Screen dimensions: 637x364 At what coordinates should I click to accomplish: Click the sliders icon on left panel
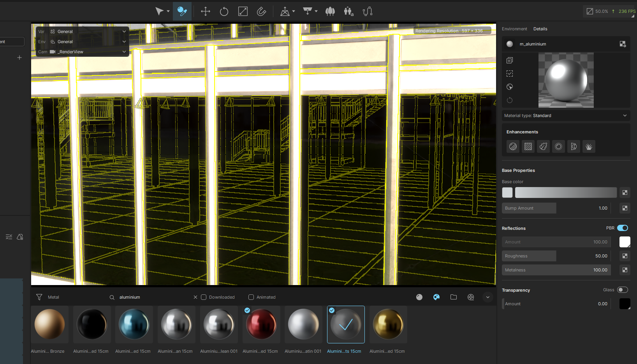[x=9, y=237]
